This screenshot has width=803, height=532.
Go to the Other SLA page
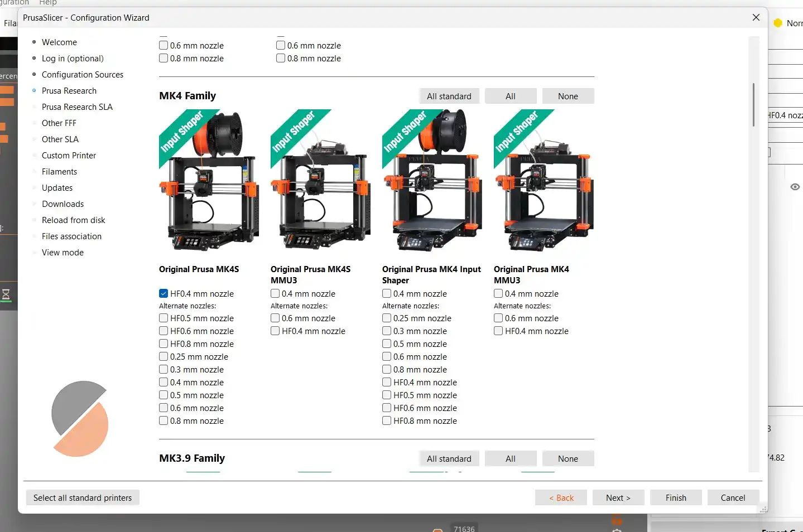click(x=60, y=139)
